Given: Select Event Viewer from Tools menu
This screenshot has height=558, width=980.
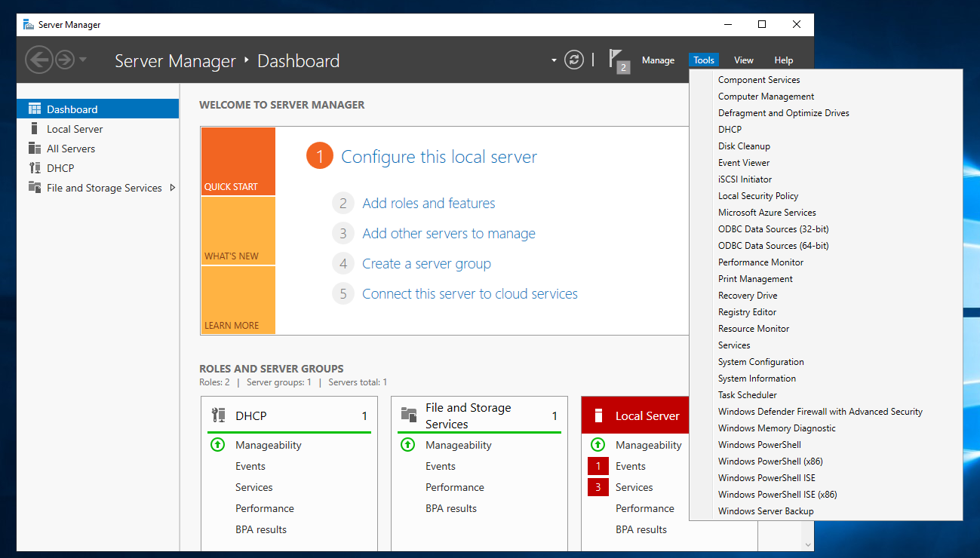Looking at the screenshot, I should (x=744, y=163).
